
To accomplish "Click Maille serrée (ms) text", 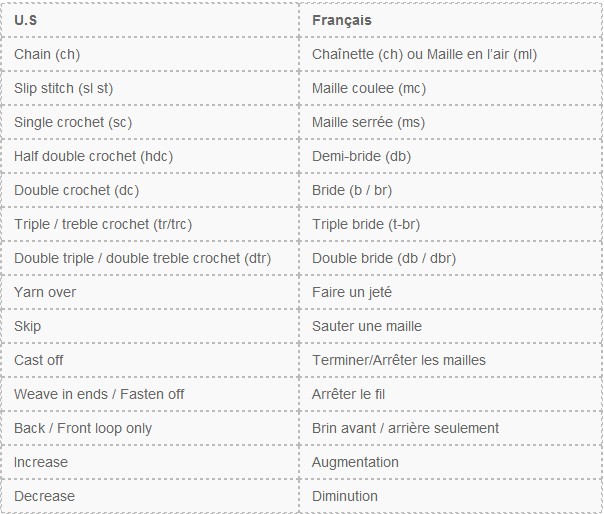I will (368, 122).
